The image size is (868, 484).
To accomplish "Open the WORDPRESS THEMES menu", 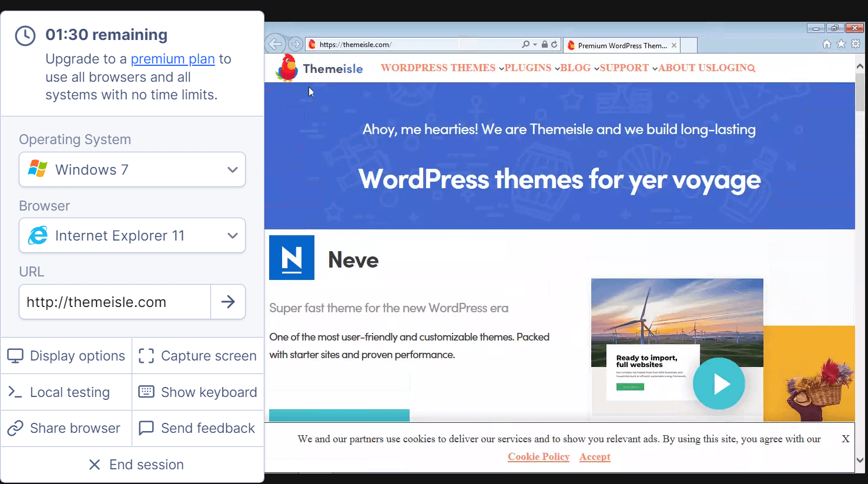I will [x=438, y=68].
